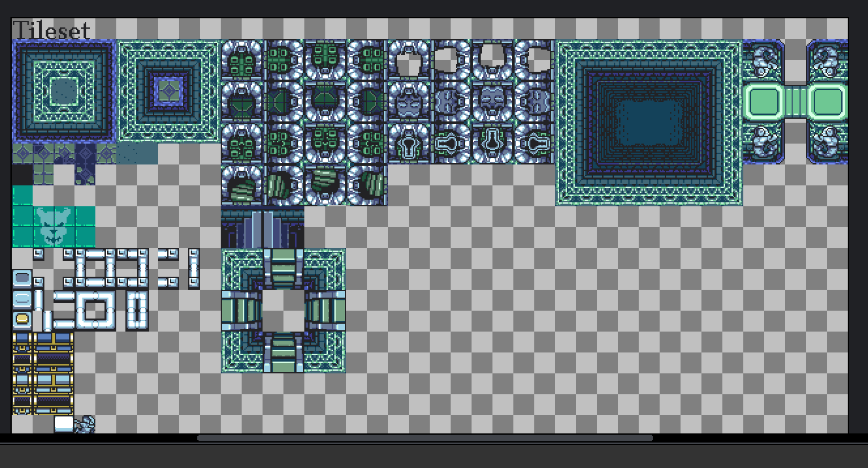Select the narrow blue gold-trimmed chest tile

coord(22,342)
